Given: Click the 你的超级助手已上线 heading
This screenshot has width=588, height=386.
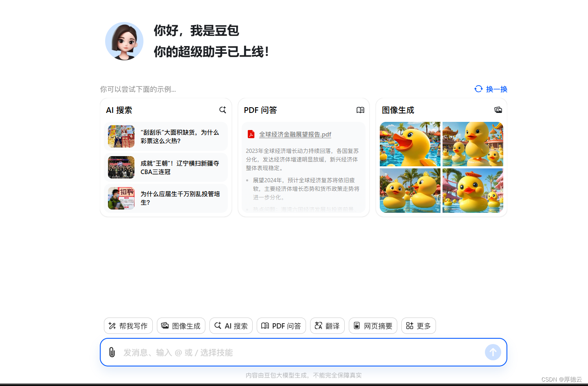Looking at the screenshot, I should 211,52.
